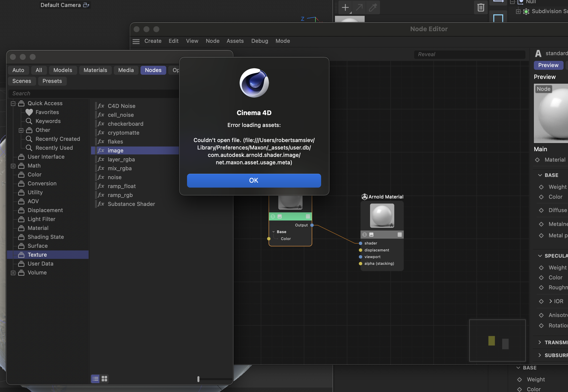Select the Presets tab in asset browser

pyautogui.click(x=52, y=81)
